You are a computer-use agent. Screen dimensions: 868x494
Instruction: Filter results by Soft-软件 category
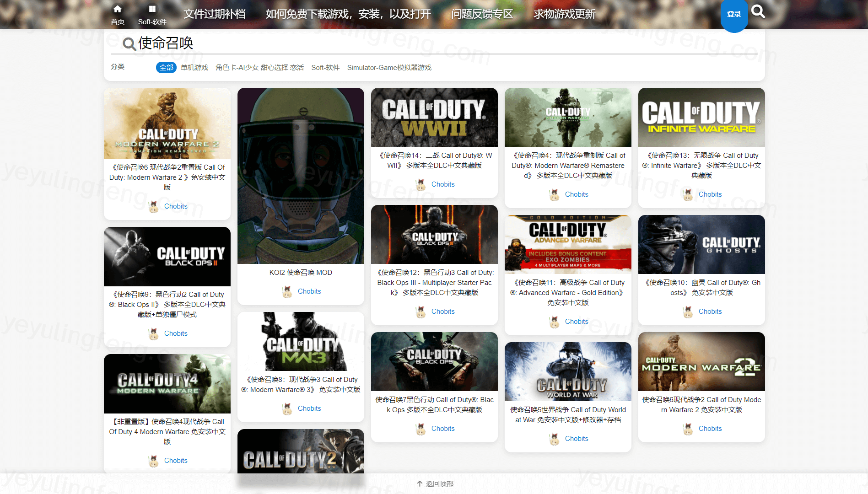(326, 68)
